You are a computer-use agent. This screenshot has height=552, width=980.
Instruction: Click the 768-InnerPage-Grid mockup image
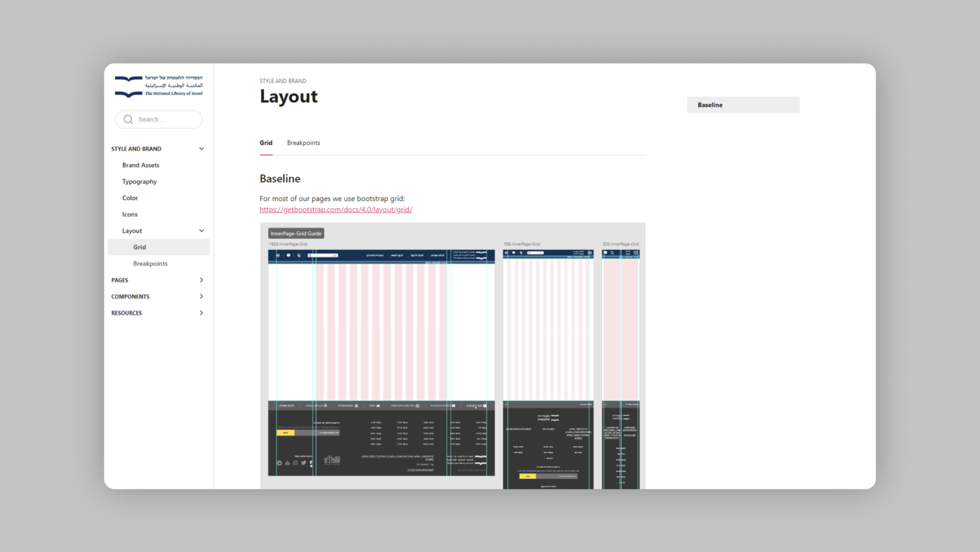(x=547, y=368)
